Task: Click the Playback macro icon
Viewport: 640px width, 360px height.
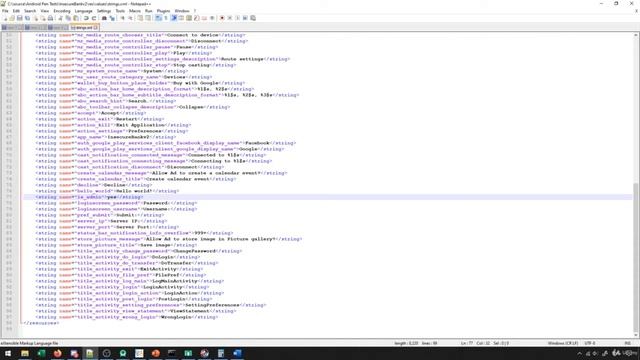Action: point(238,18)
